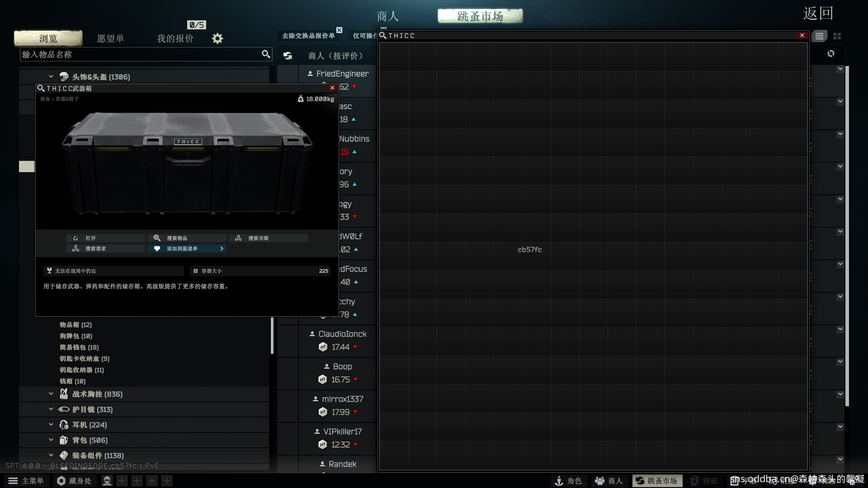The height and width of the screenshot is (488, 868).
Task: Click offers list scrollbar on right
Action: pos(847,236)
